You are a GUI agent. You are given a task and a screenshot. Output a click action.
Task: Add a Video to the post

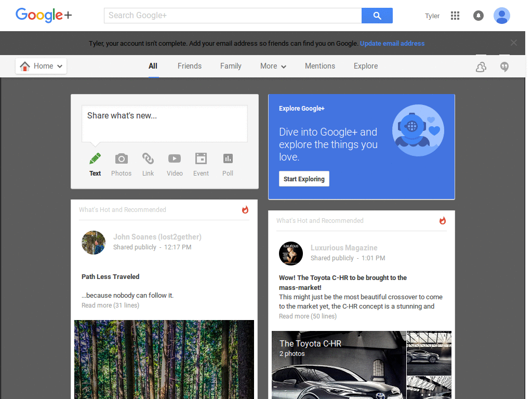click(x=175, y=158)
